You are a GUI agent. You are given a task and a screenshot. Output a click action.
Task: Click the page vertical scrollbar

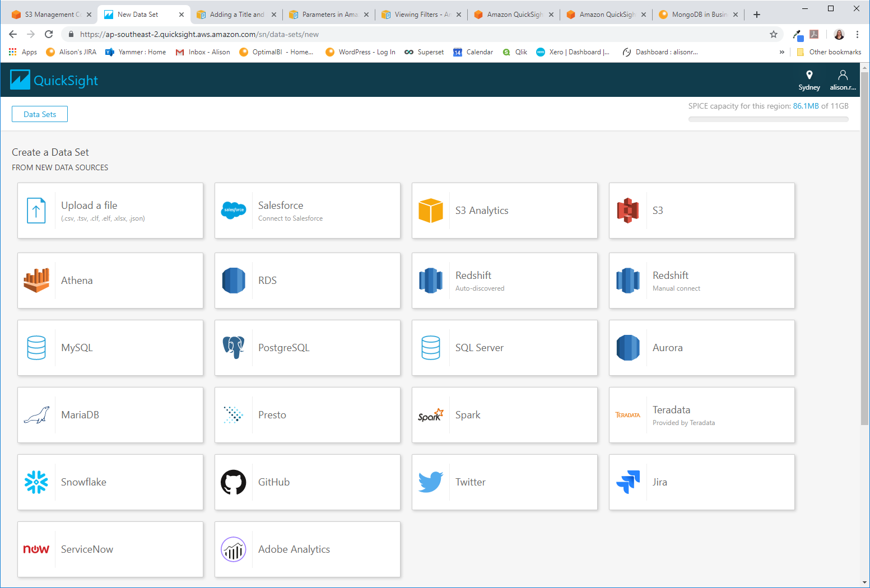point(864,249)
